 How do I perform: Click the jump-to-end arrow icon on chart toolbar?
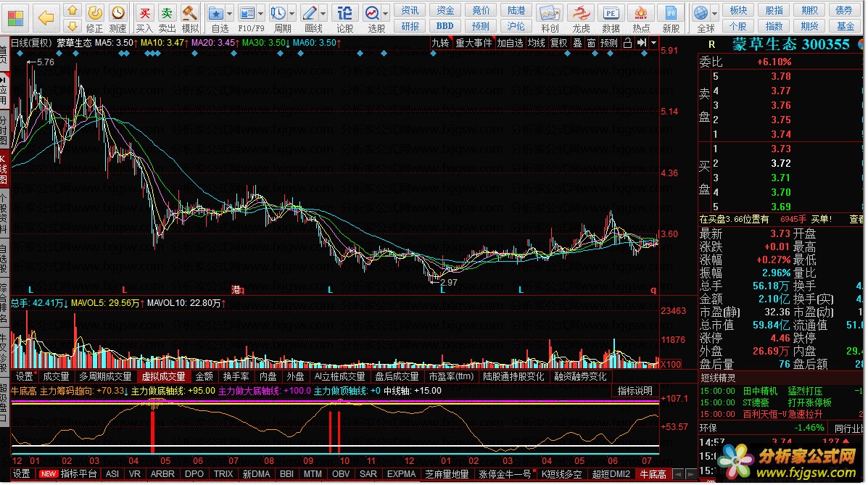[x=641, y=43]
